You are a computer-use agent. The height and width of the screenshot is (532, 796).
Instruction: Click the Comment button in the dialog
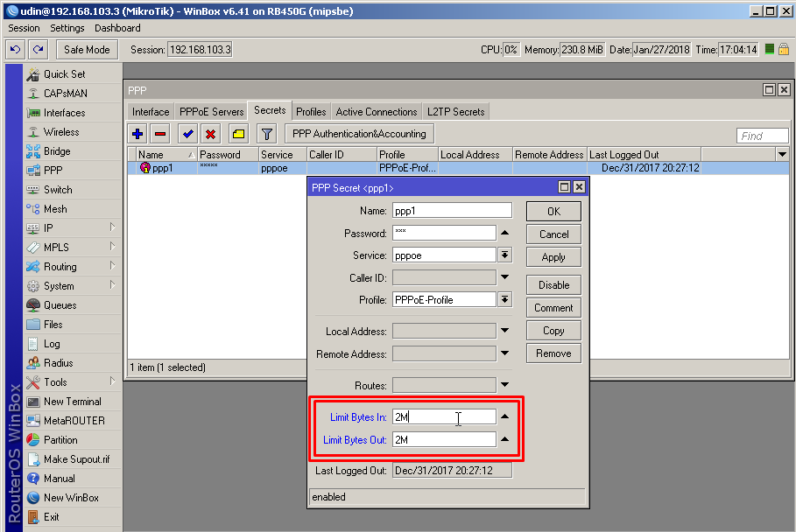[553, 308]
